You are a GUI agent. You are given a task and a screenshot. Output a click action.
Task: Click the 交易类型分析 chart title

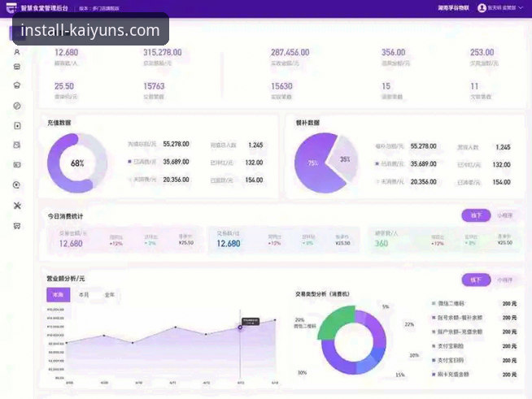[x=322, y=294]
